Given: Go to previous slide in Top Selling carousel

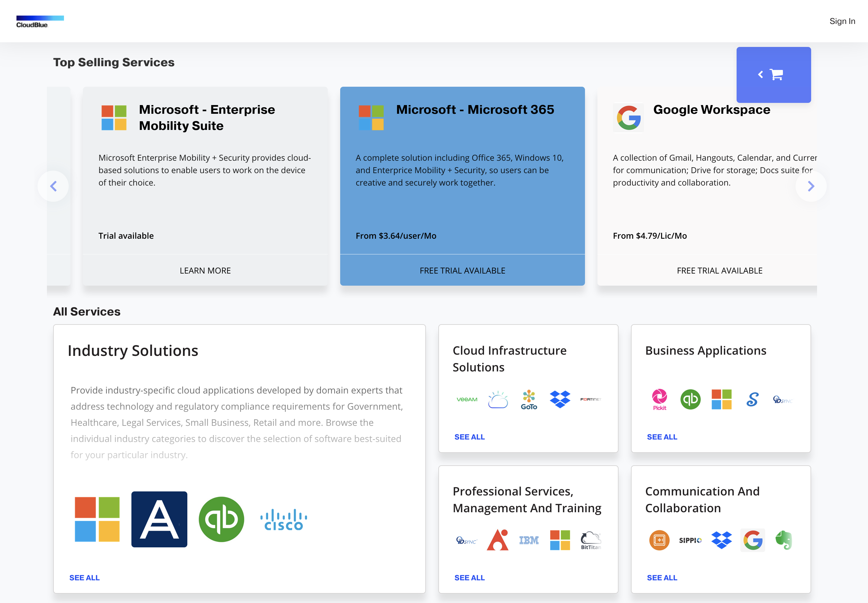Looking at the screenshot, I should click(53, 186).
